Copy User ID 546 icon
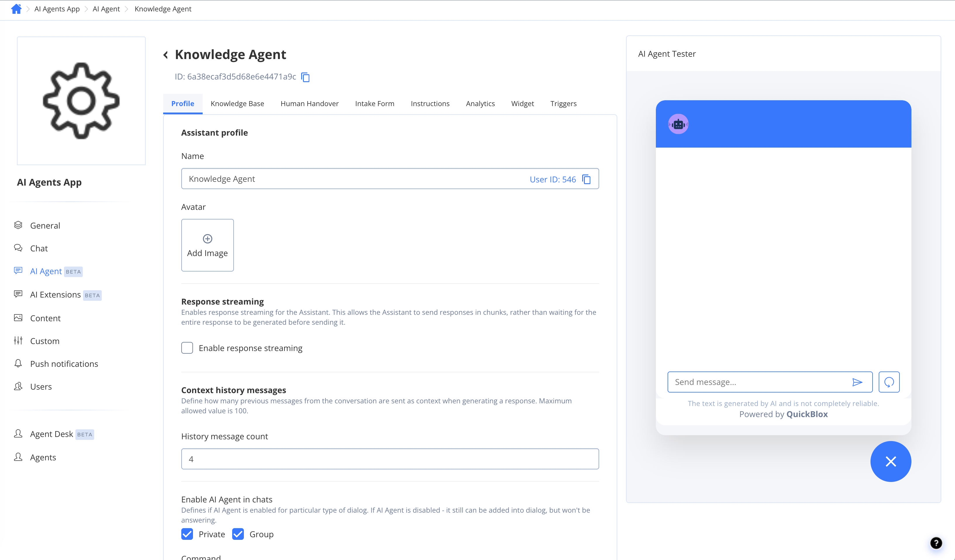This screenshot has height=560, width=955. pyautogui.click(x=586, y=179)
